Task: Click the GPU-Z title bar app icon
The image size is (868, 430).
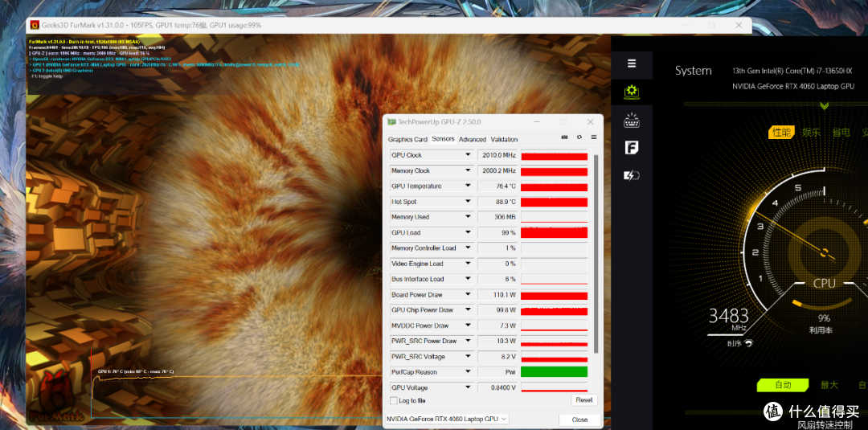Action: click(392, 121)
